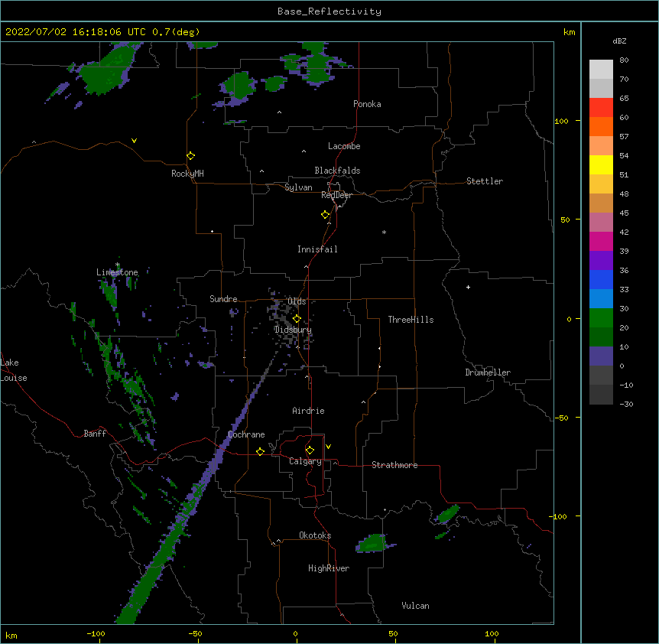Click the Banff label
Viewport: 659px width, 644px height.
tap(95, 434)
